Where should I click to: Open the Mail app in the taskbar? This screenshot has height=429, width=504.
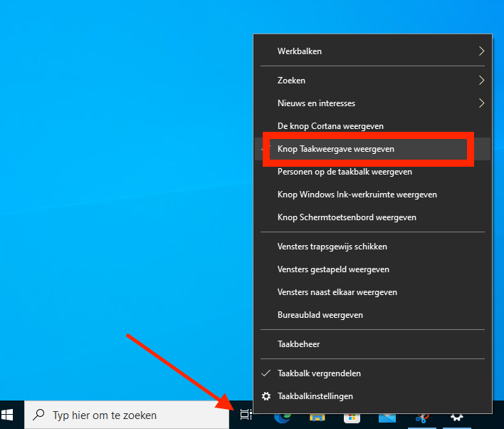click(x=387, y=416)
